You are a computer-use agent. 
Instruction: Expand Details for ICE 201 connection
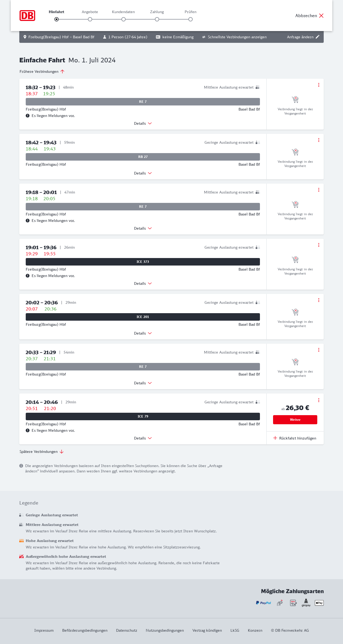143,333
